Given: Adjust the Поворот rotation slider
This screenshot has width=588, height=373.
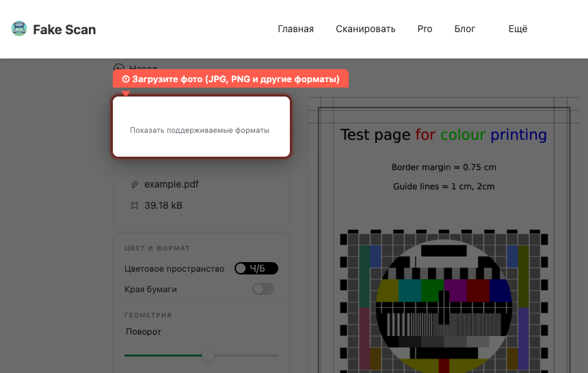Looking at the screenshot, I should pos(202,355).
